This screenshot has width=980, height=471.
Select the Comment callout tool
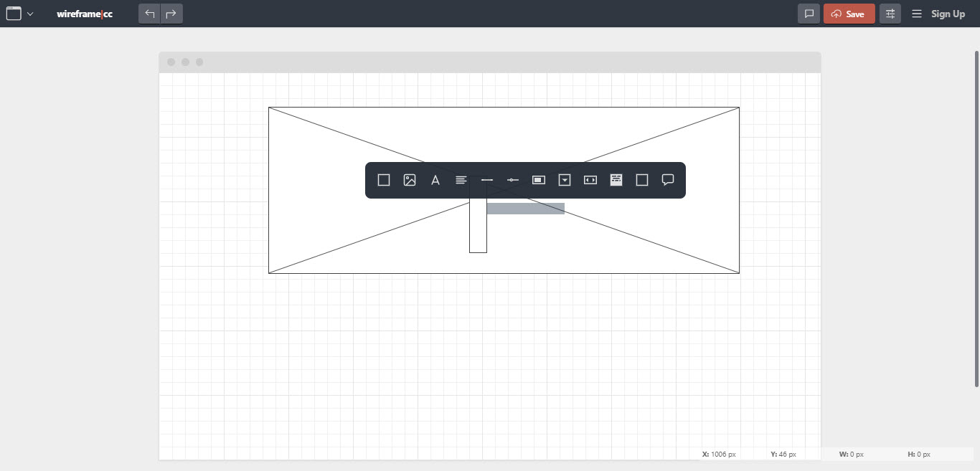click(x=667, y=180)
